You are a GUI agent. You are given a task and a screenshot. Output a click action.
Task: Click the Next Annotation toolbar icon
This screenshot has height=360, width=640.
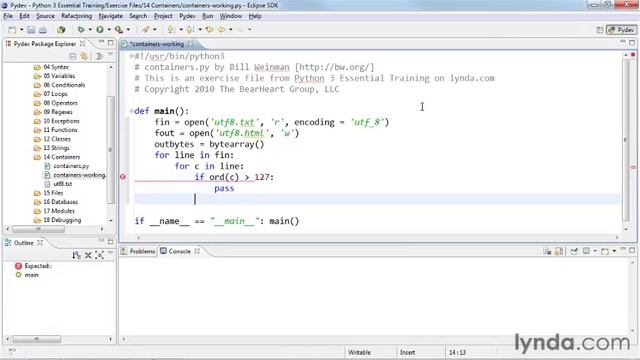click(x=171, y=29)
